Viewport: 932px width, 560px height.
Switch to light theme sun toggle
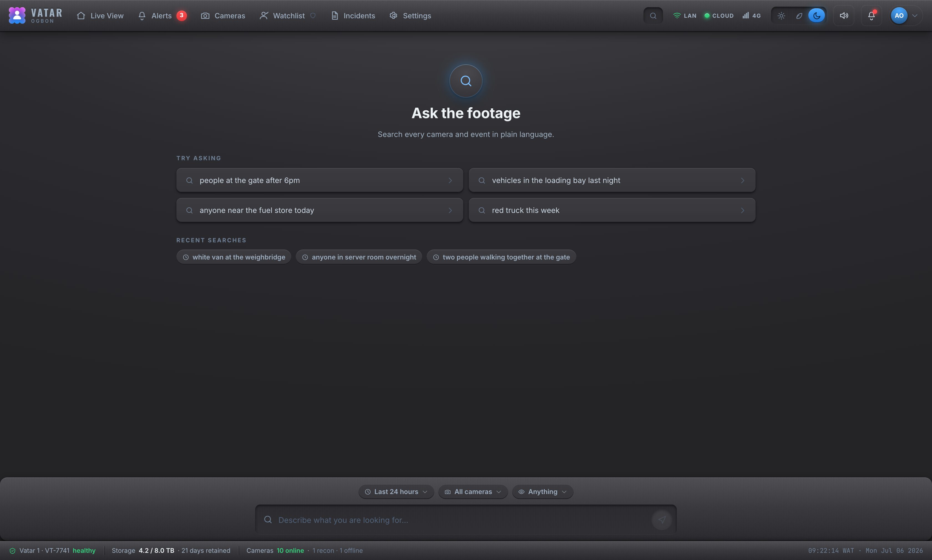coord(781,16)
